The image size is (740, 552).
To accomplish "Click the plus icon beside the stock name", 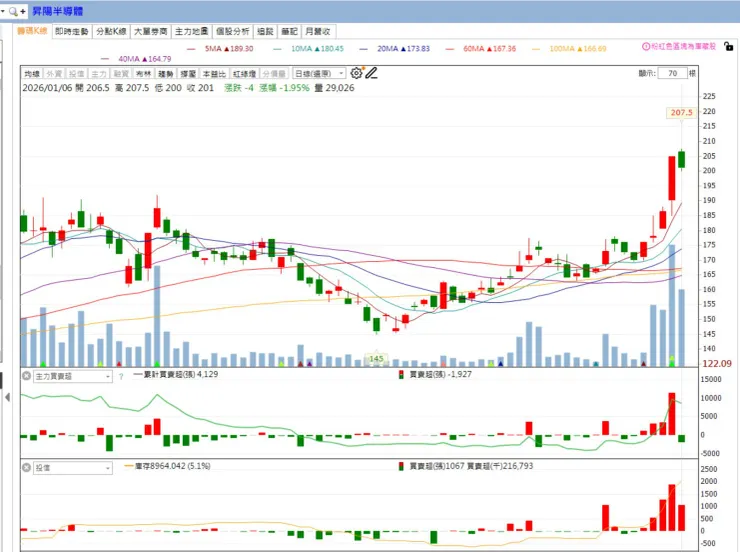I will pyautogui.click(x=23, y=11).
